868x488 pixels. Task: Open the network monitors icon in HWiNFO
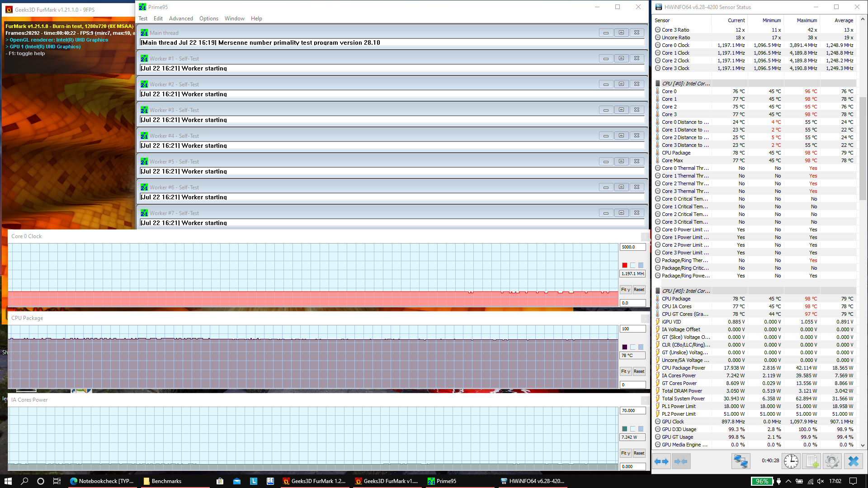click(x=741, y=461)
